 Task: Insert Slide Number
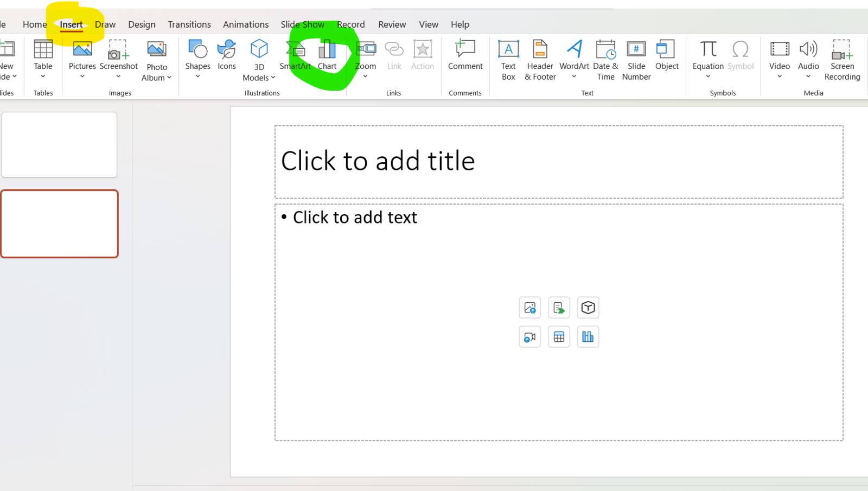click(636, 60)
